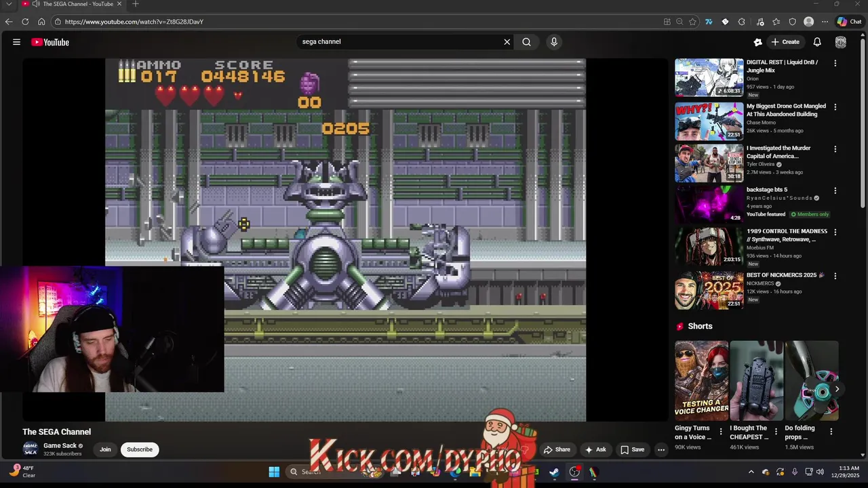Open 'BEST OF NICKMERCS 2025' thumbnail
Image resolution: width=868 pixels, height=488 pixels.
[x=709, y=290]
